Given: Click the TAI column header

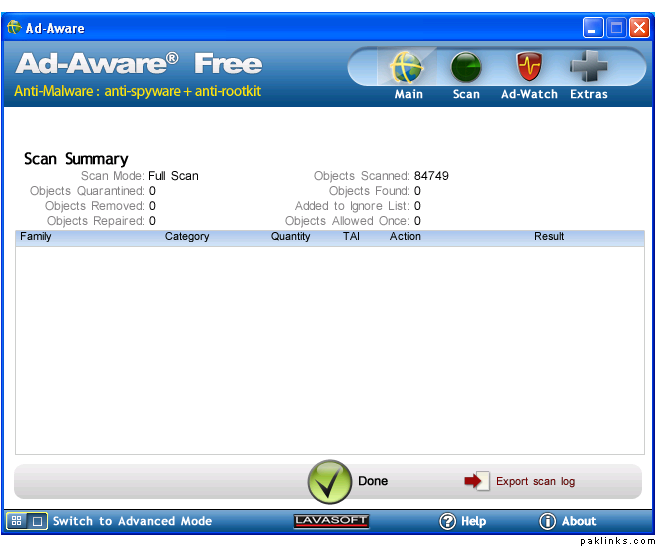Looking at the screenshot, I should point(351,237).
